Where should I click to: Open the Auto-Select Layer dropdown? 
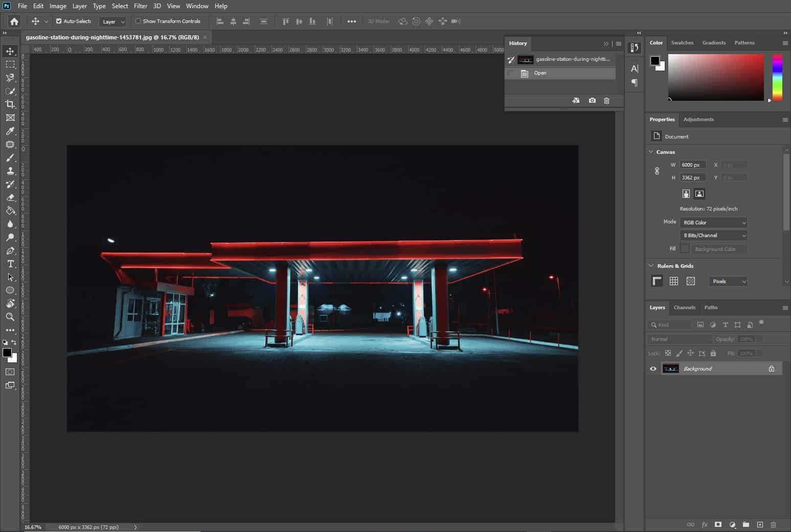113,21
